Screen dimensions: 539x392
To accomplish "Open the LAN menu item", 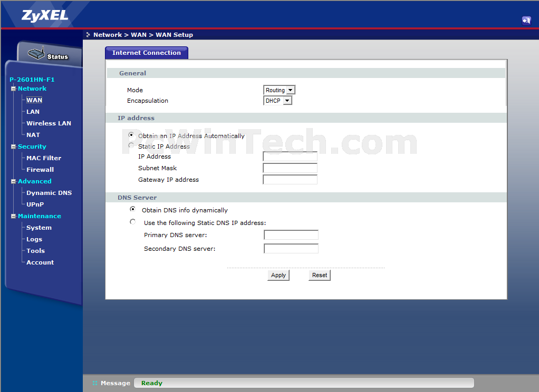I will pos(33,112).
